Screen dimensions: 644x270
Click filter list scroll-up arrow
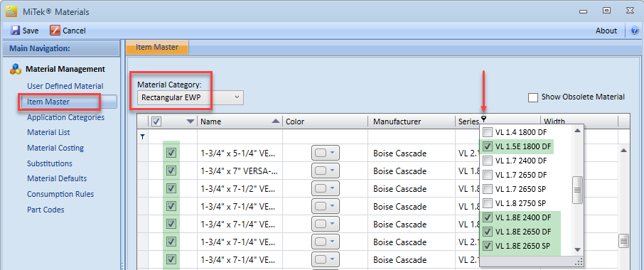tap(577, 131)
